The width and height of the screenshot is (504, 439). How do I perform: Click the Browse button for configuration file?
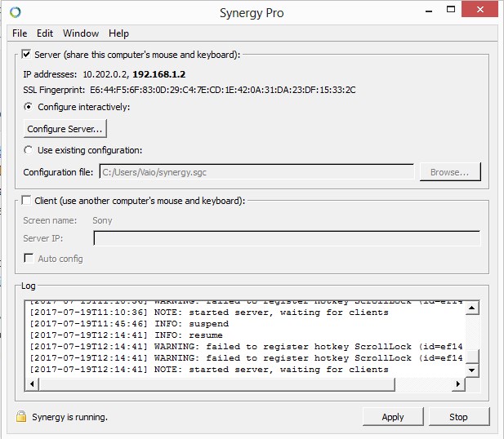[450, 172]
